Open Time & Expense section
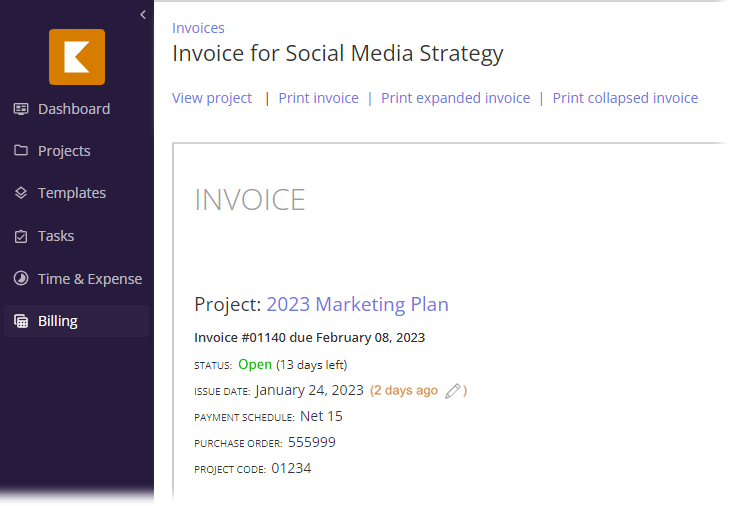 [90, 279]
